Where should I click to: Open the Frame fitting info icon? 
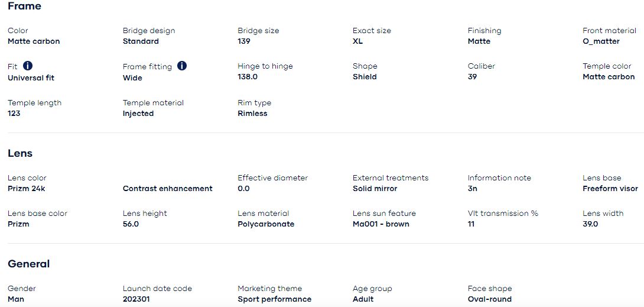[x=182, y=66]
